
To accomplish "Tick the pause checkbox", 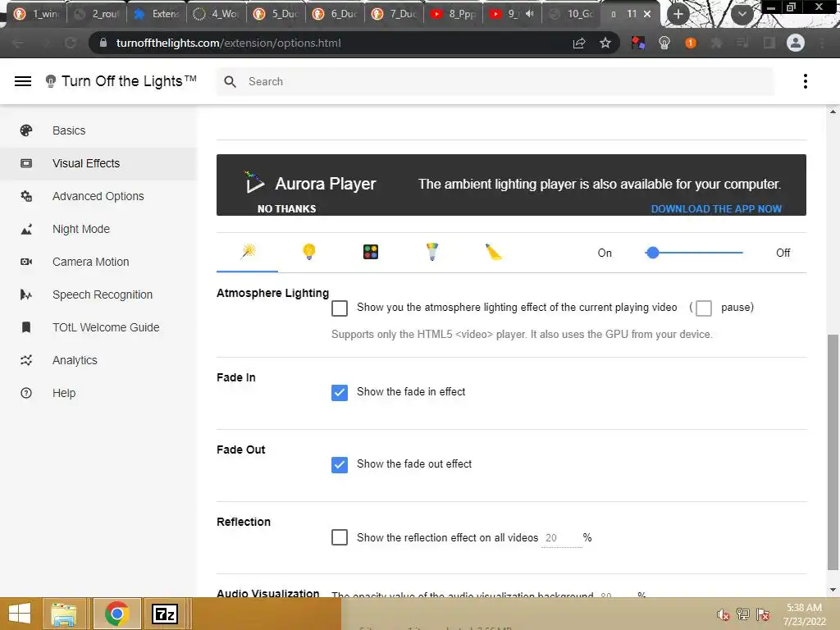I will point(703,308).
